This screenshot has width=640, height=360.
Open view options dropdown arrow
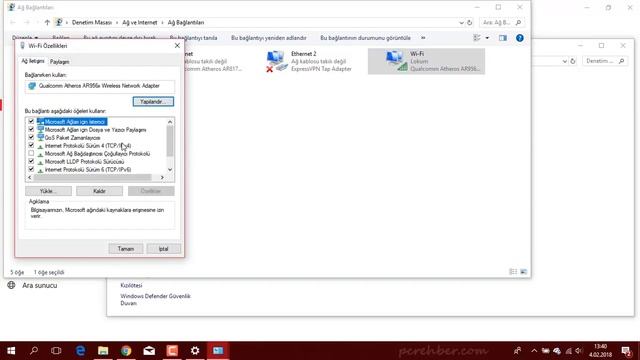(x=487, y=38)
